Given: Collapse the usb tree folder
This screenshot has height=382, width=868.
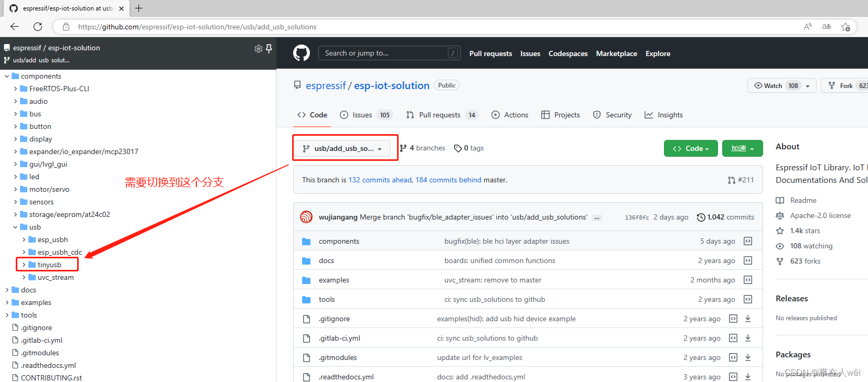Looking at the screenshot, I should pos(15,227).
